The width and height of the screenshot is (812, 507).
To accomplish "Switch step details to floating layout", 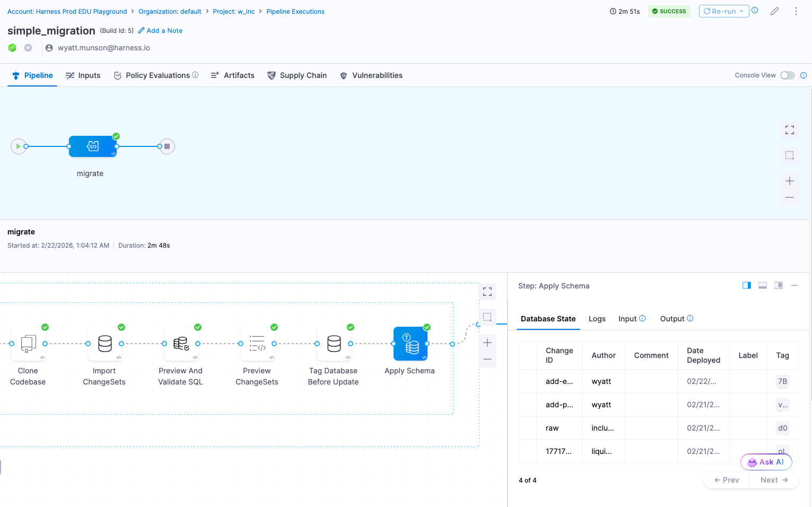I will click(779, 285).
